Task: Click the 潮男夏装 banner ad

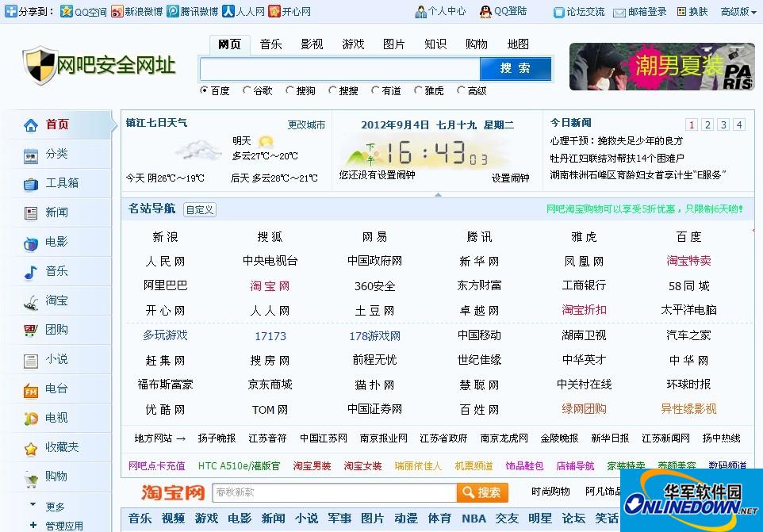Action: 661,66
